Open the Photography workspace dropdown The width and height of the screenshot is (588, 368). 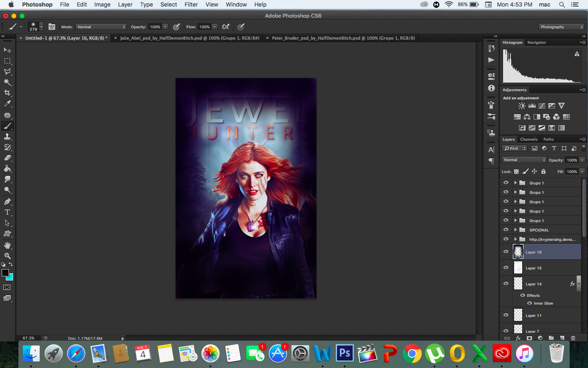(561, 27)
